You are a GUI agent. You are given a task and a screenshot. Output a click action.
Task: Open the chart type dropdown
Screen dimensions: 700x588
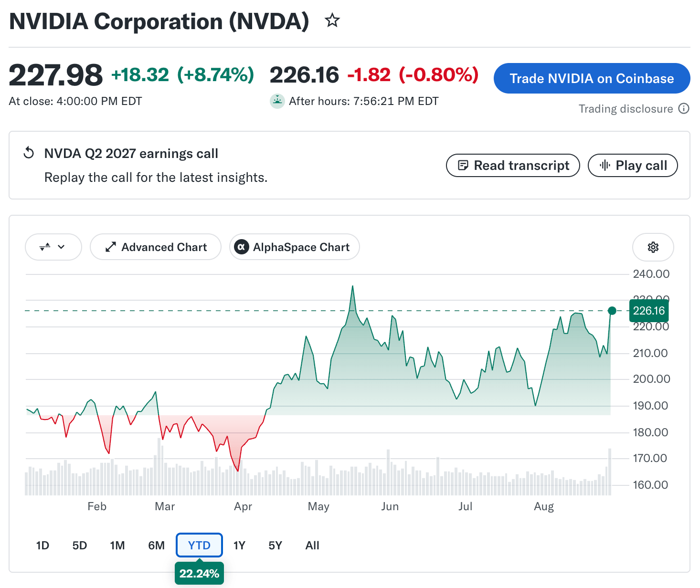pyautogui.click(x=53, y=247)
